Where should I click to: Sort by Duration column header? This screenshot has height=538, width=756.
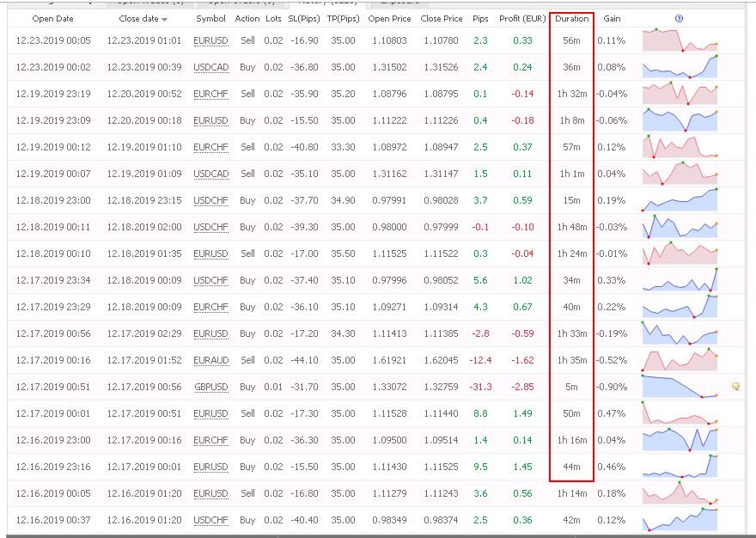pyautogui.click(x=572, y=19)
